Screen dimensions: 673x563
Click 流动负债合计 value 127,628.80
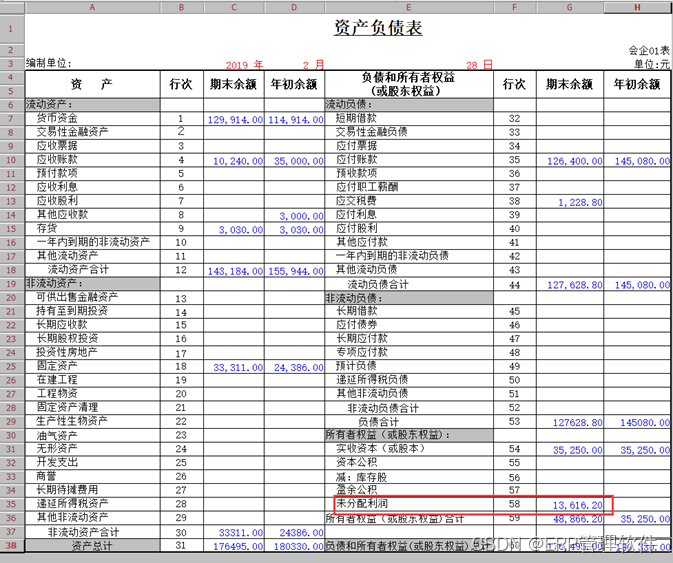pyautogui.click(x=575, y=285)
